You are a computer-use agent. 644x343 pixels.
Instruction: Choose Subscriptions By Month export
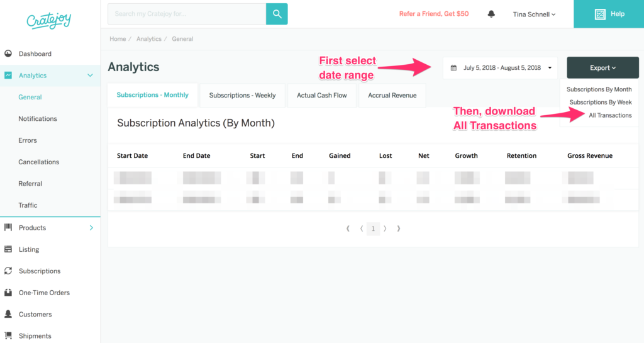[599, 89]
